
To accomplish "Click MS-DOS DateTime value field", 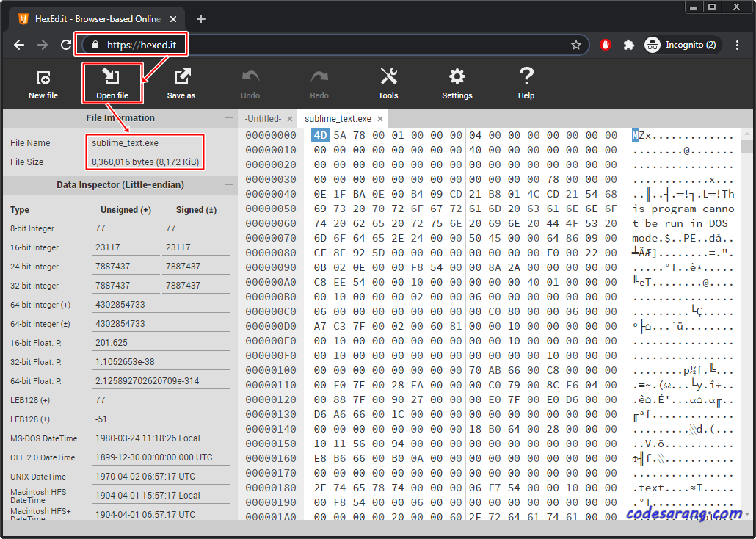I will click(161, 438).
